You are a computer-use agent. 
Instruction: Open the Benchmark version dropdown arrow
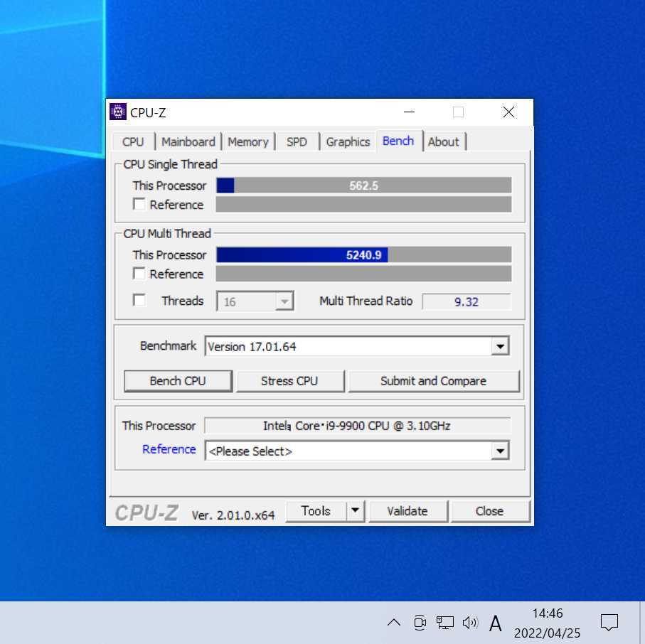click(500, 346)
